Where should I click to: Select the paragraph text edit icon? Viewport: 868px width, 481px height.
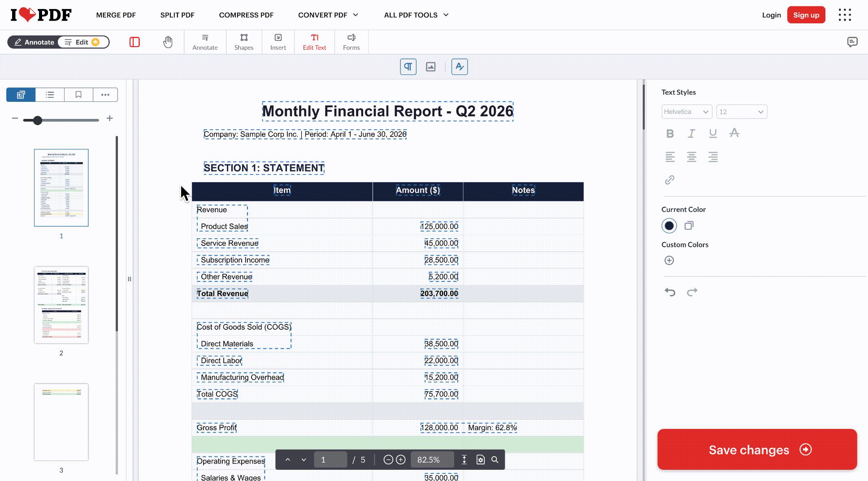[x=408, y=67]
